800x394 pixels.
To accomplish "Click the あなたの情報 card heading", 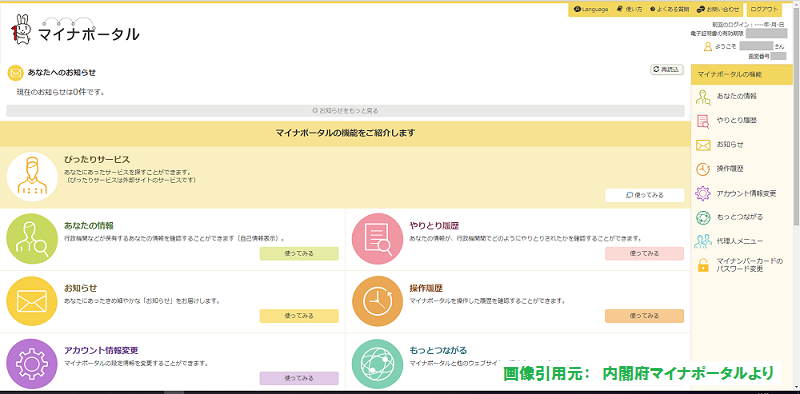I will 89,225.
